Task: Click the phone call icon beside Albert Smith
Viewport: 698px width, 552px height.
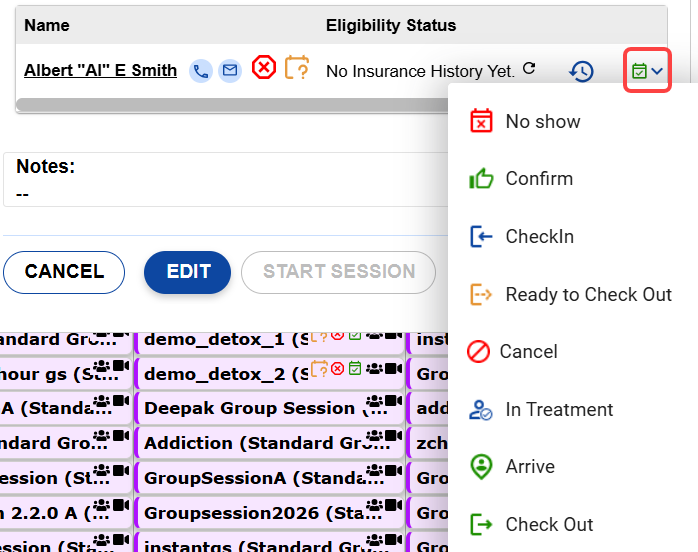Action: pyautogui.click(x=201, y=70)
